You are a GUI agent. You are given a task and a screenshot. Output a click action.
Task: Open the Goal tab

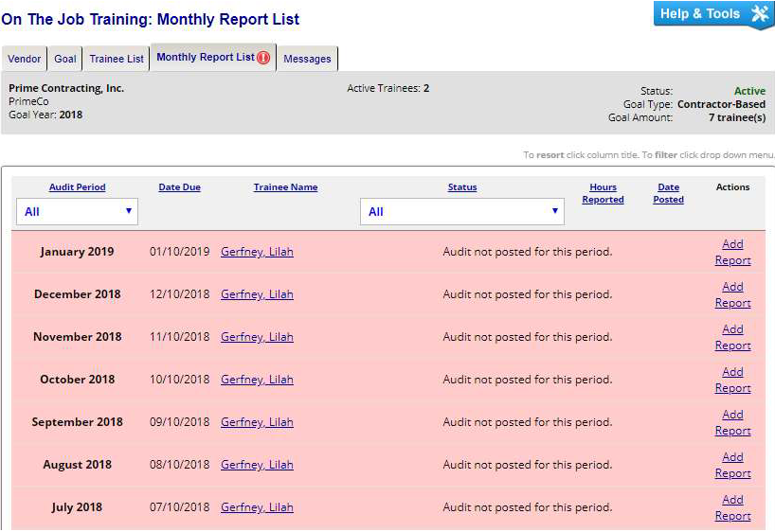pos(65,59)
